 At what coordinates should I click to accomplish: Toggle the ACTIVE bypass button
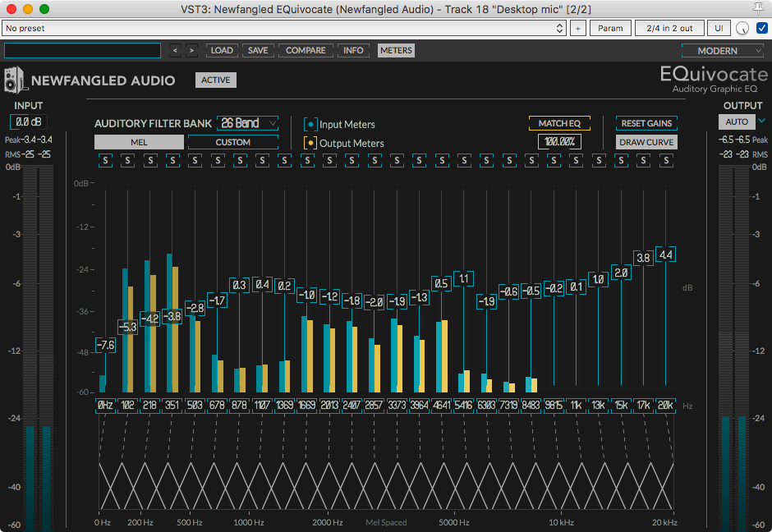(216, 80)
